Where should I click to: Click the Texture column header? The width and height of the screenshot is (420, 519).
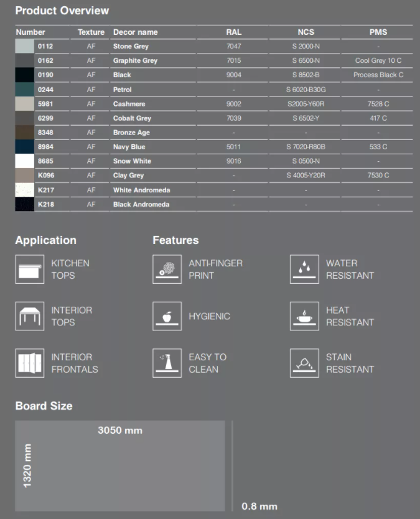[91, 32]
